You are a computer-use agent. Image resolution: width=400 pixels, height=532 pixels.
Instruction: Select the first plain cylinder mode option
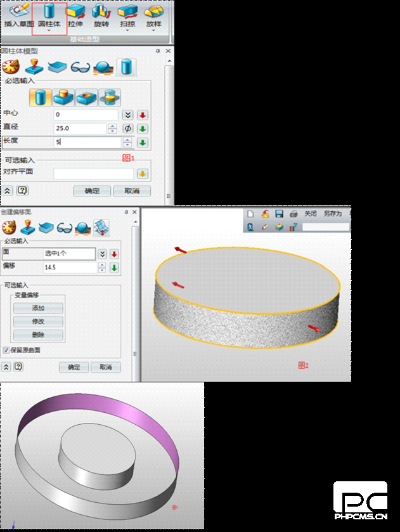(x=42, y=98)
